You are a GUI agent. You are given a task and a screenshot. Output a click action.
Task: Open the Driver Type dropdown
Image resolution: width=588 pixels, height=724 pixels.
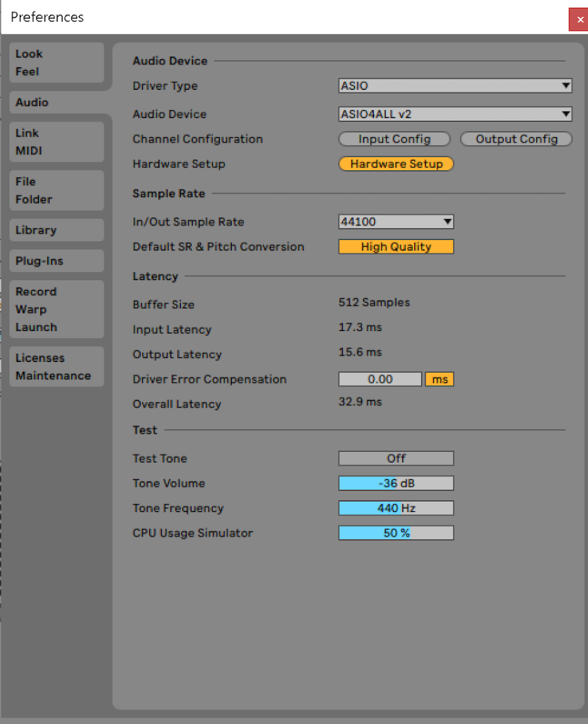click(454, 86)
